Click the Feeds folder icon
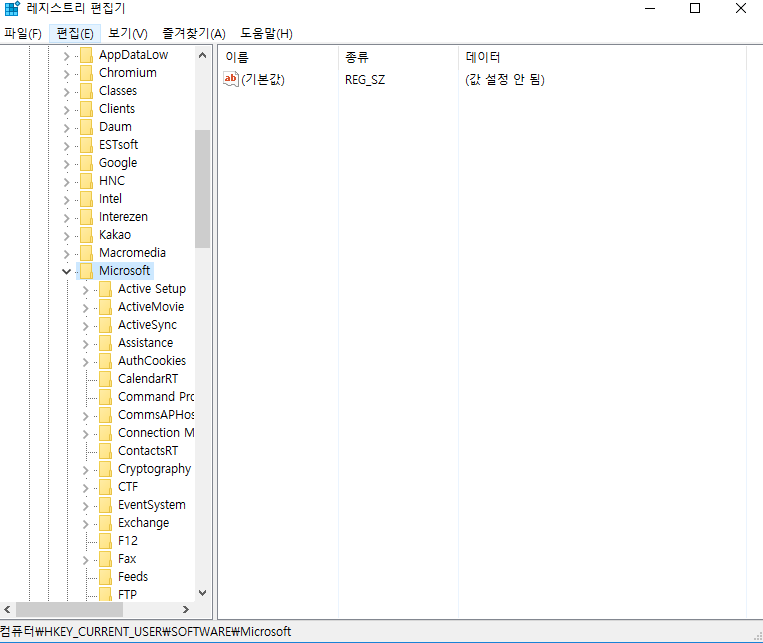The image size is (763, 643). tap(105, 577)
